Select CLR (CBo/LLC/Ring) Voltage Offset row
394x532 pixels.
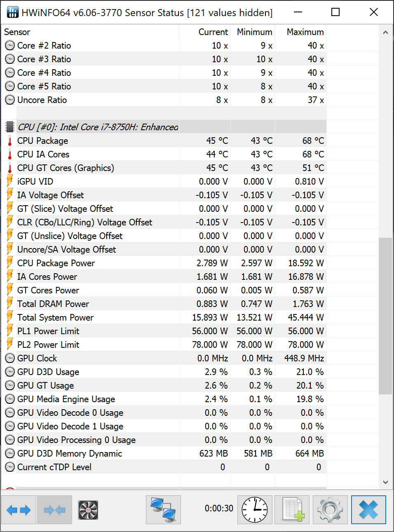164,222
